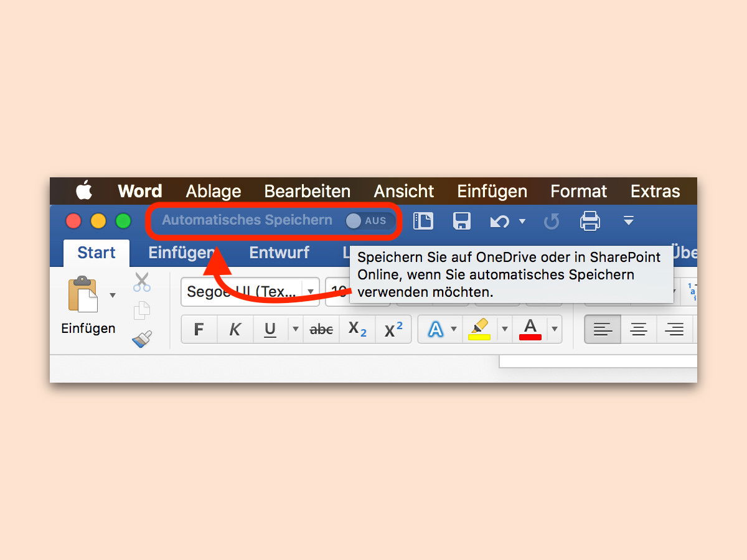
Task: Align text right
Action: pyautogui.click(x=675, y=329)
